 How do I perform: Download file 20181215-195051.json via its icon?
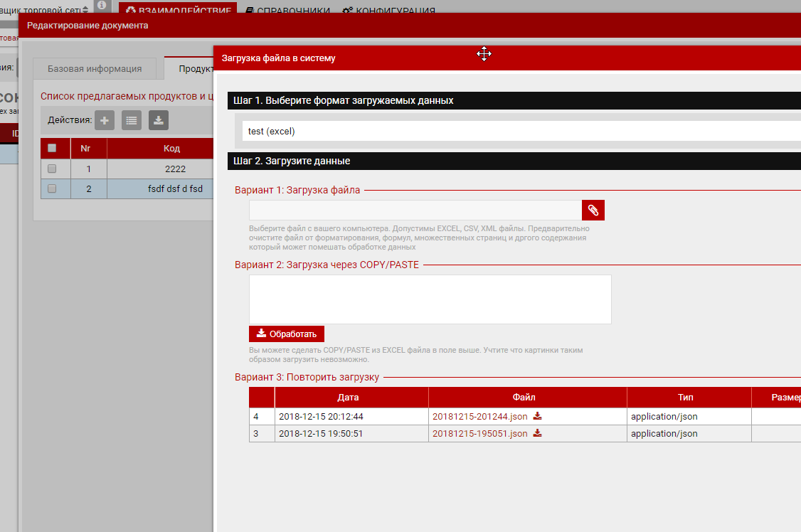coord(538,433)
